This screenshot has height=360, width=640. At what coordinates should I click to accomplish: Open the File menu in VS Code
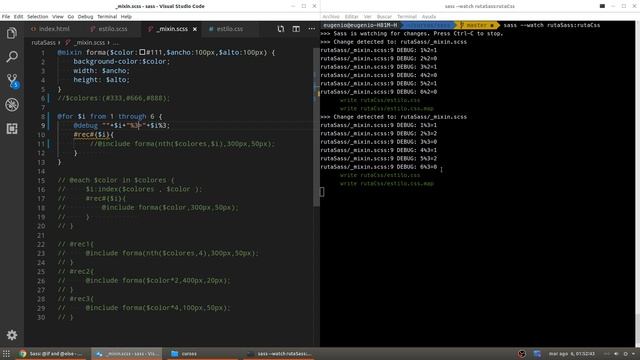[x=6, y=17]
